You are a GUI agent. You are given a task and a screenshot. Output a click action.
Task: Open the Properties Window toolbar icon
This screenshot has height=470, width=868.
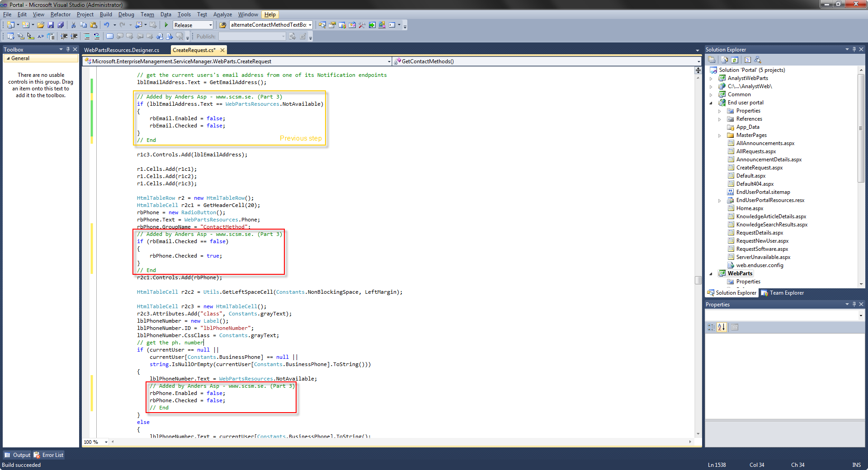332,25
